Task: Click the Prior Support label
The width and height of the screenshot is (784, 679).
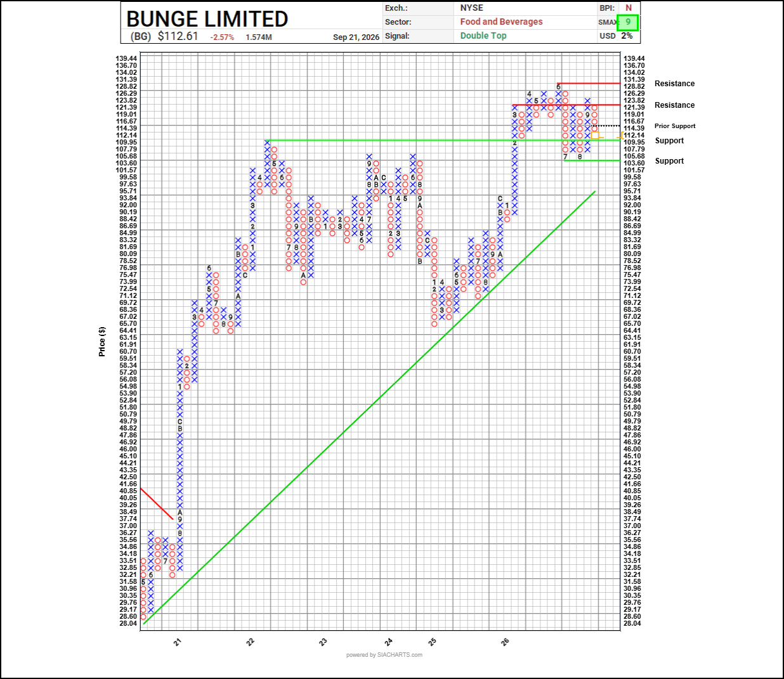Action: (x=675, y=126)
